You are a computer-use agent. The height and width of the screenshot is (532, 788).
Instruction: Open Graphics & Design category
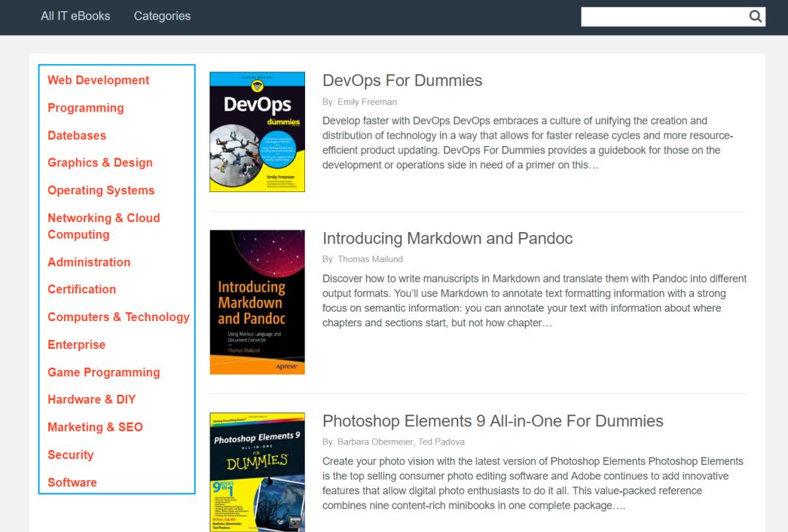pyautogui.click(x=100, y=163)
